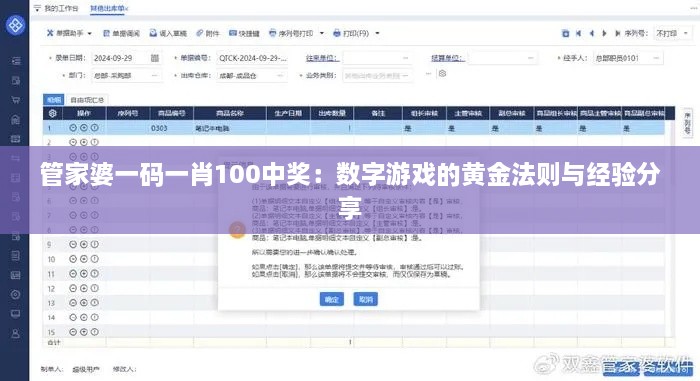The image size is (700, 381).
Task: Click 调入草稿 toolbar button
Action: click(x=168, y=33)
